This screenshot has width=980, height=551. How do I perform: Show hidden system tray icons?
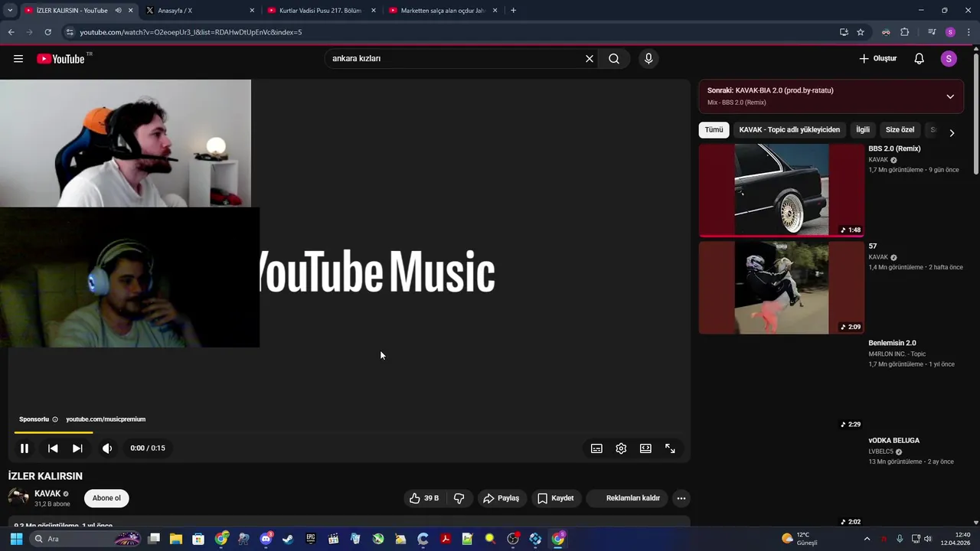867,539
